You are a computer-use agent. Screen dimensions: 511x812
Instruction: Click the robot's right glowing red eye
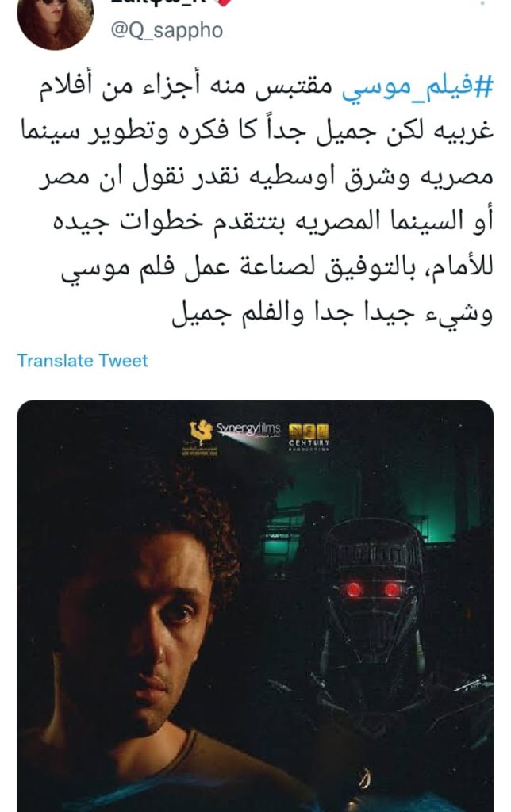[x=392, y=589]
